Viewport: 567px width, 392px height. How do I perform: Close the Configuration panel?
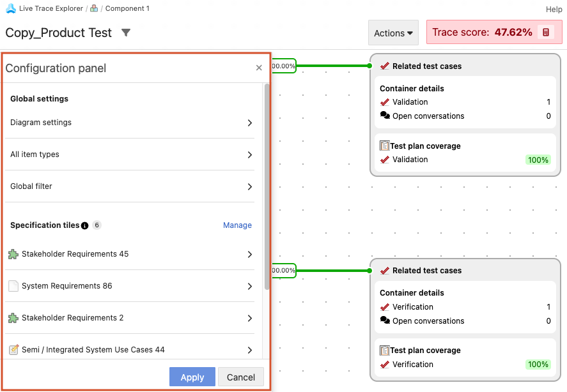(x=259, y=68)
